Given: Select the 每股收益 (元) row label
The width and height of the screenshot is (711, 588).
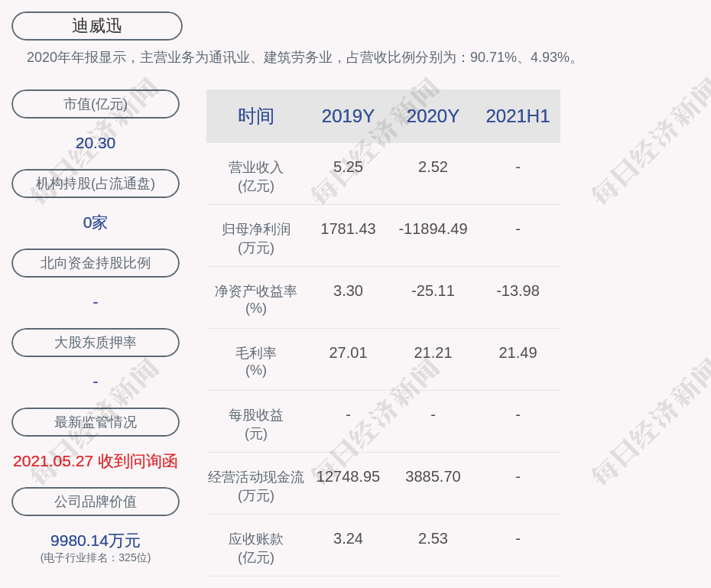Looking at the screenshot, I should click(x=256, y=424).
